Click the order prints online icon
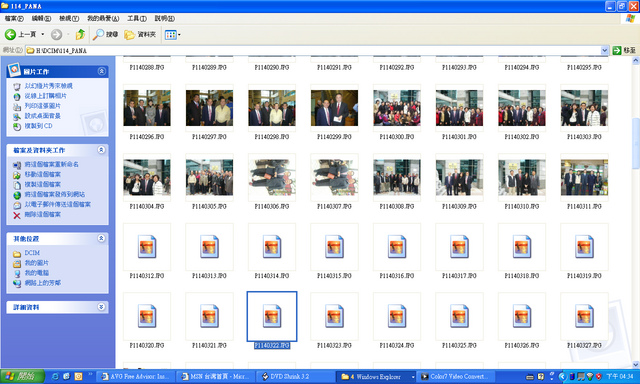 coord(17,97)
